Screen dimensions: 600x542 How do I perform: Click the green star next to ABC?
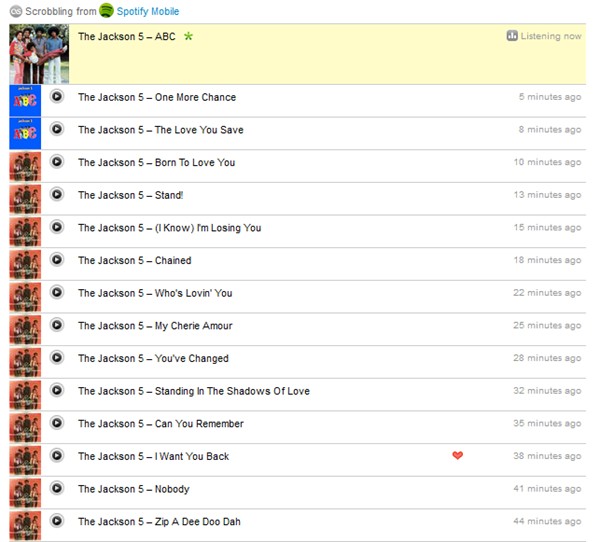click(x=188, y=36)
